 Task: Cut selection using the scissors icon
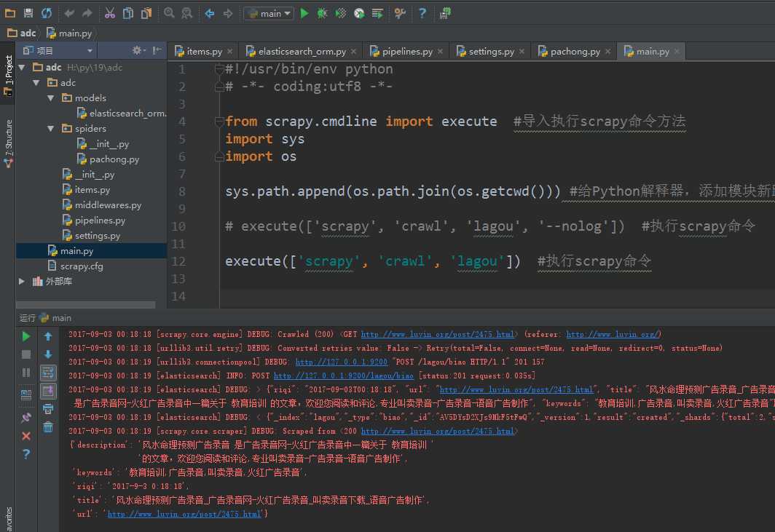[110, 13]
